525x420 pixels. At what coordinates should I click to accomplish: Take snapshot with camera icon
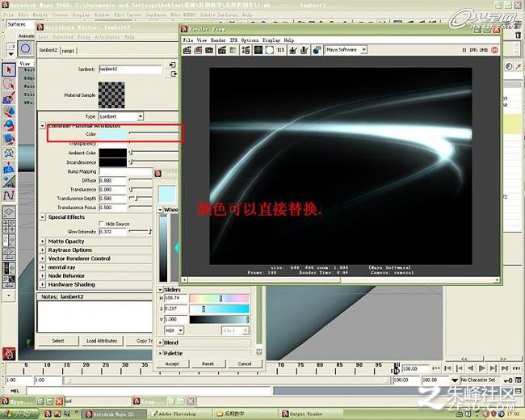[209, 50]
